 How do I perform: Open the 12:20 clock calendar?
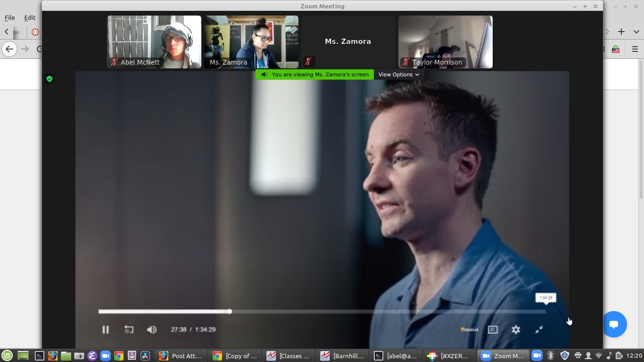(x=635, y=356)
